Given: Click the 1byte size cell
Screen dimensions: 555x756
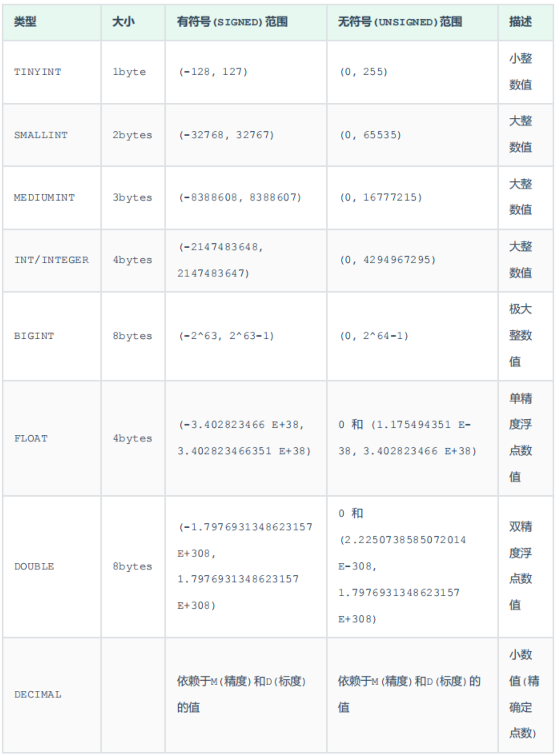Looking at the screenshot, I should 129,72.
